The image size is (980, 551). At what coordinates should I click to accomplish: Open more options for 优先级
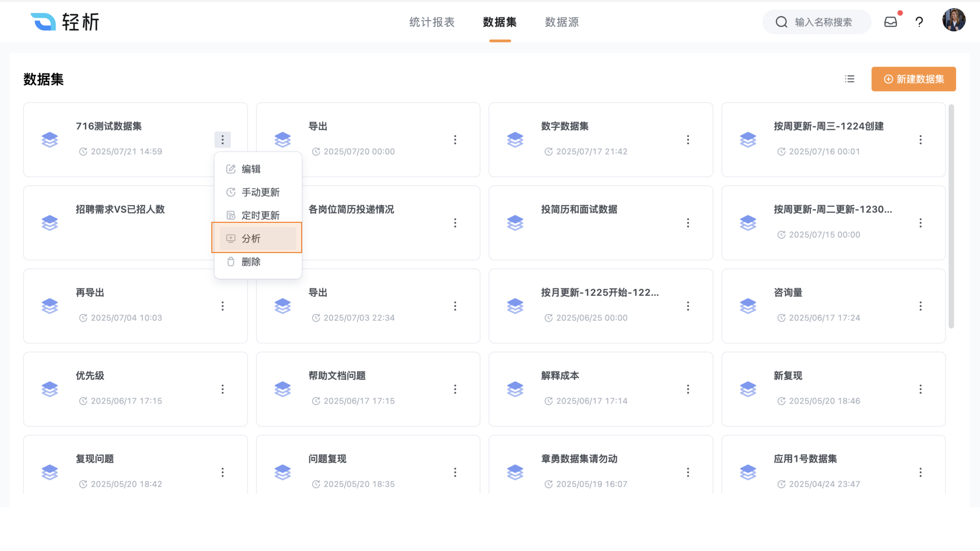click(x=223, y=389)
